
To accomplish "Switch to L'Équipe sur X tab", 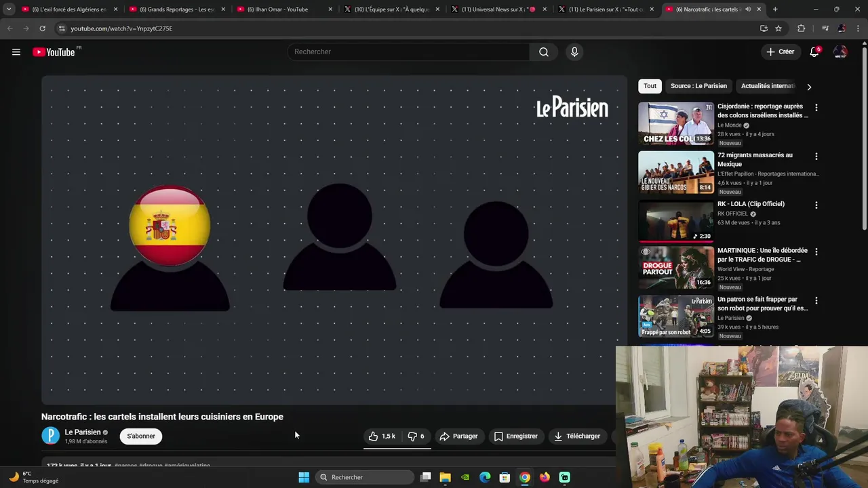I will point(392,9).
